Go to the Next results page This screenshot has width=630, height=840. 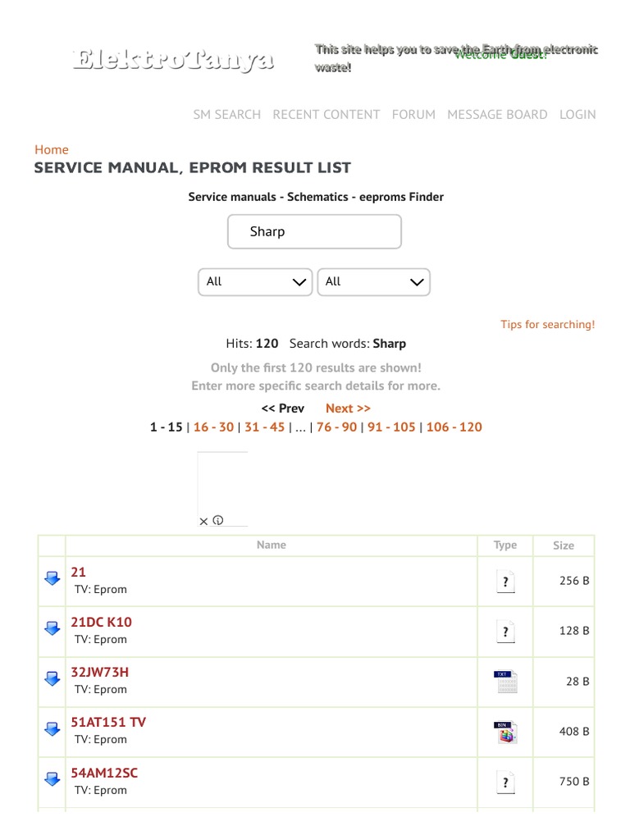(x=348, y=409)
